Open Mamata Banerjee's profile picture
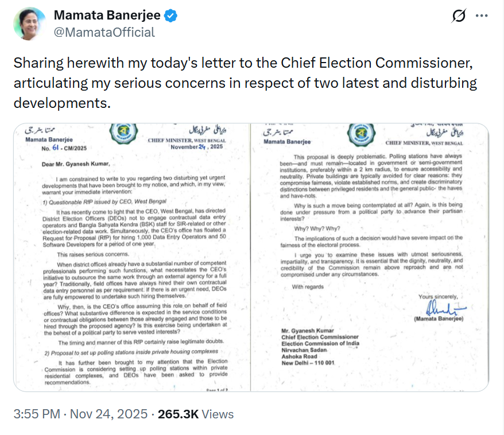The height and width of the screenshot is (435, 504). point(30,24)
